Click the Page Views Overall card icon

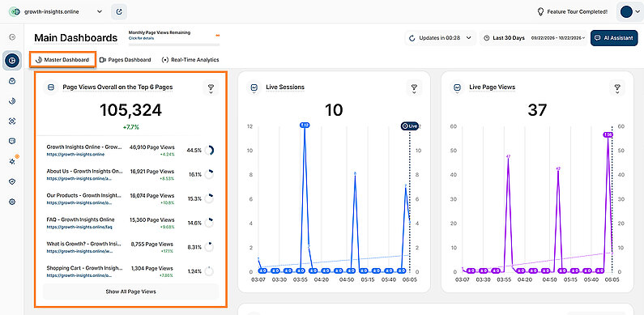tap(51, 87)
